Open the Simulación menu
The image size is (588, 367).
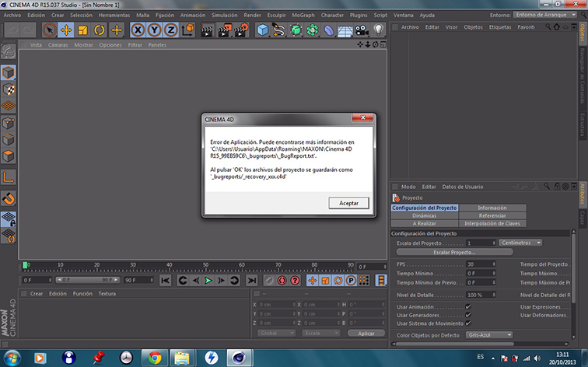click(x=224, y=15)
